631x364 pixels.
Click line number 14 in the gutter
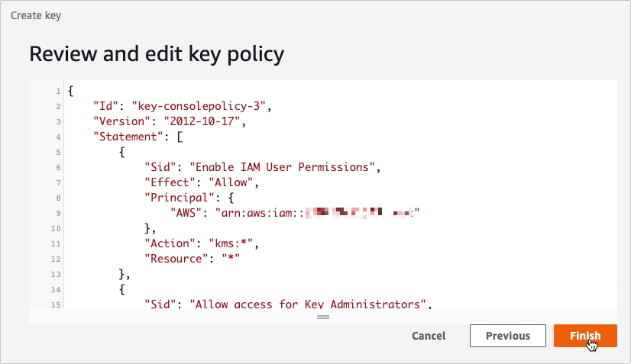click(56, 288)
